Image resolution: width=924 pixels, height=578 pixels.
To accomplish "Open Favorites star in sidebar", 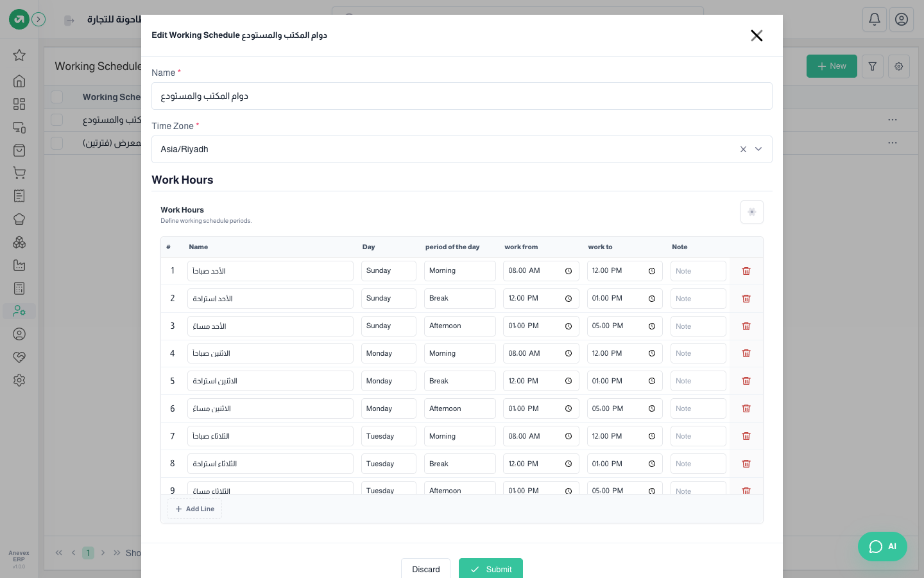I will pyautogui.click(x=19, y=55).
